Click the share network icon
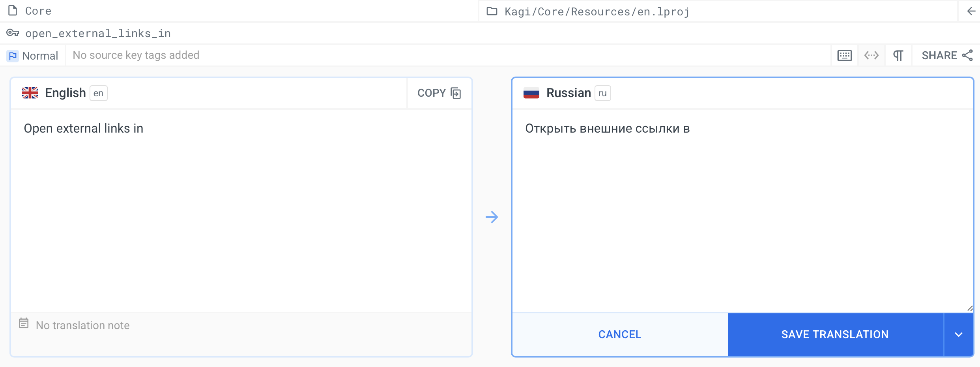980x367 pixels. point(967,56)
